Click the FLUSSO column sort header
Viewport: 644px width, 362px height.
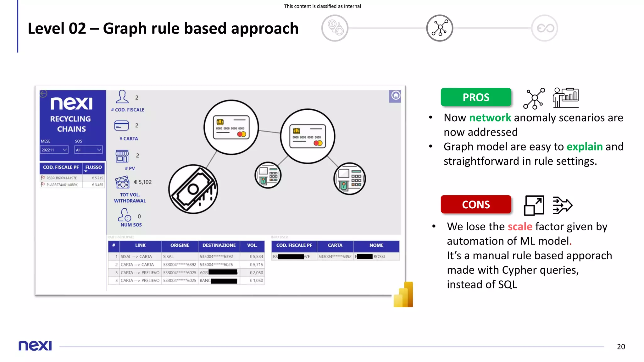(x=93, y=168)
